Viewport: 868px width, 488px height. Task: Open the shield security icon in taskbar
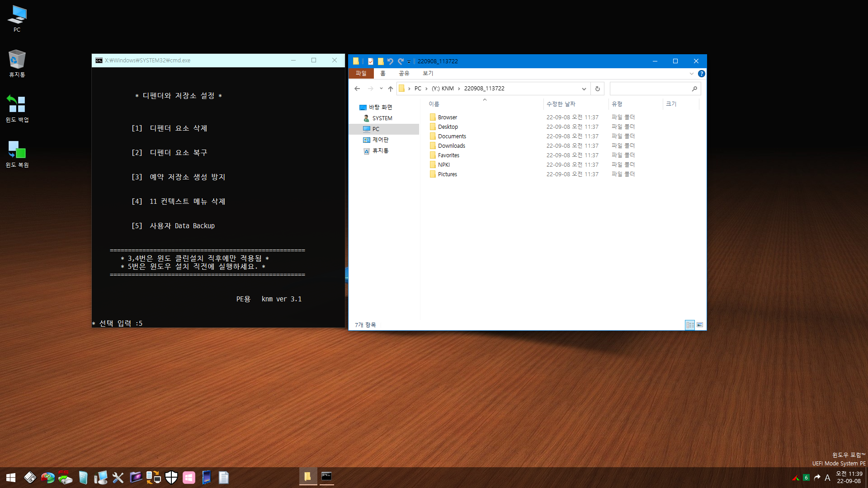(171, 478)
